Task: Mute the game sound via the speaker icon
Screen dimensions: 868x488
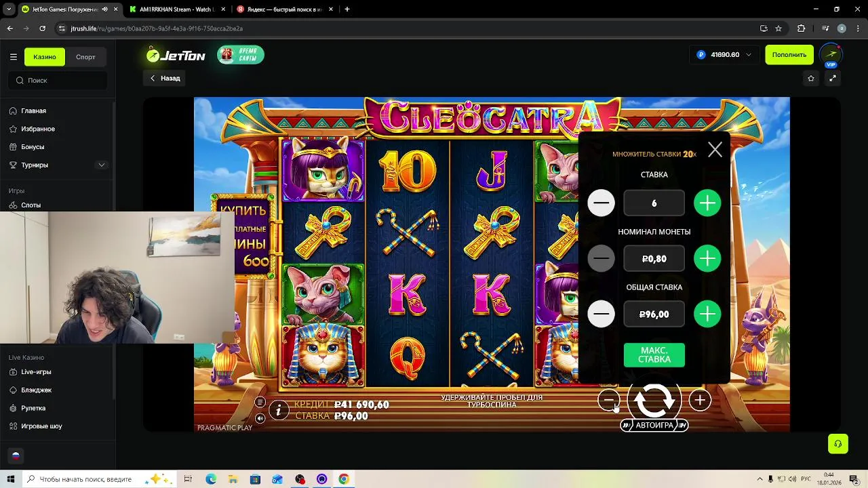Action: click(x=260, y=418)
